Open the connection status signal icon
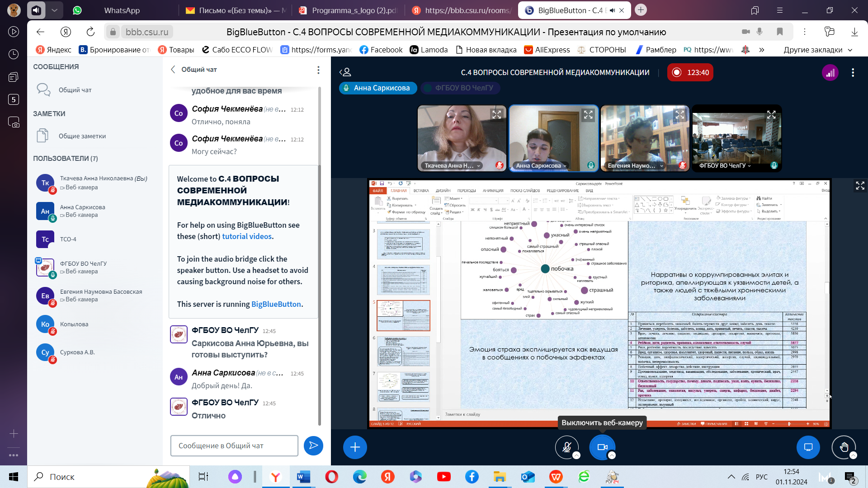This screenshot has height=488, width=868. coord(830,73)
